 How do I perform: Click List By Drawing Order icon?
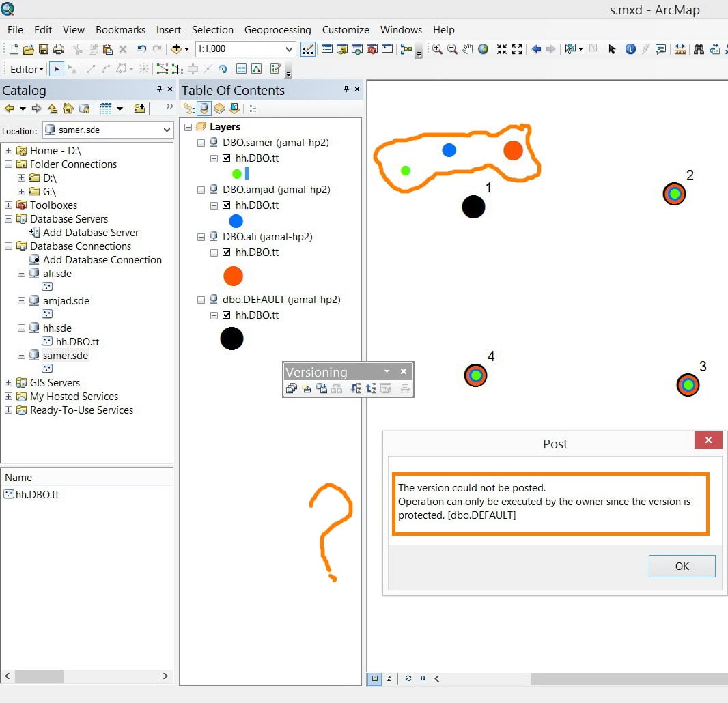coord(189,109)
